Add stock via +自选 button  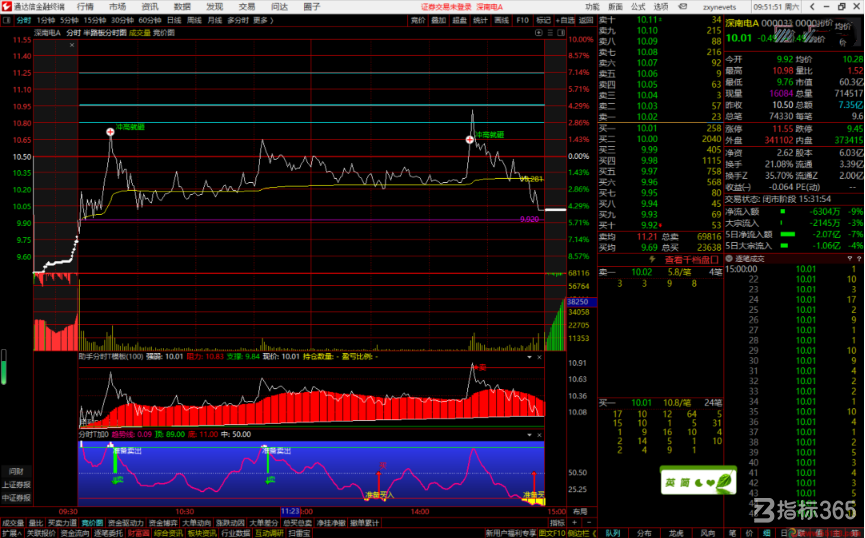pyautogui.click(x=565, y=20)
